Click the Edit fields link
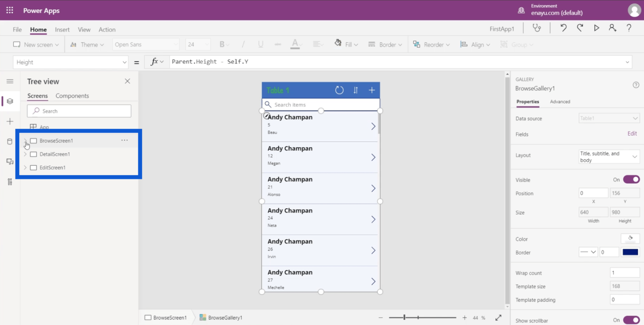The image size is (644, 325). (632, 134)
